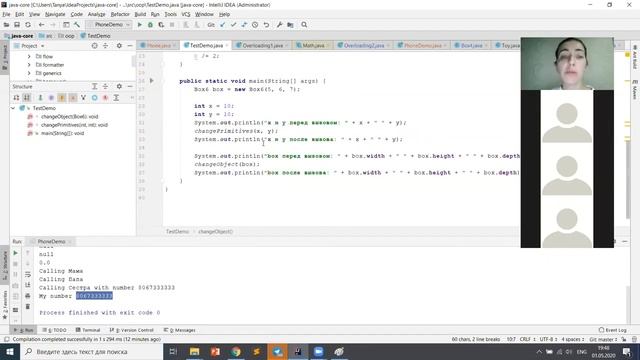Screen dimensions: 640x360
Task: Expand the flow folder
Action: [x=29, y=56]
